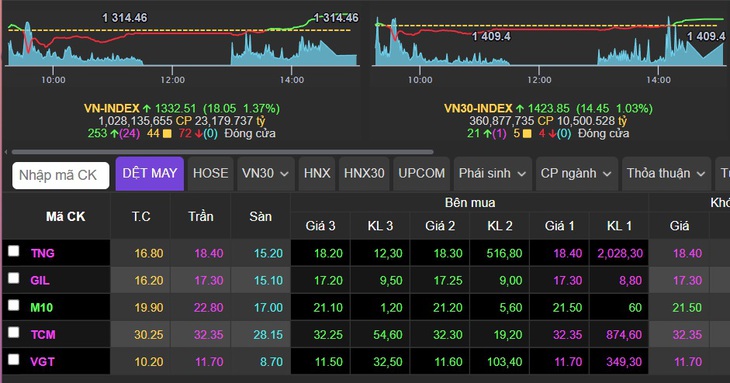The width and height of the screenshot is (730, 383).
Task: Tick the checkbox for TCM row
Action: pyautogui.click(x=14, y=332)
